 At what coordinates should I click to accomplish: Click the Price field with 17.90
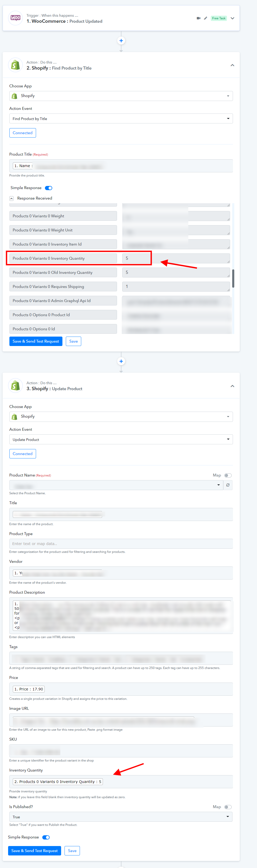pyautogui.click(x=121, y=689)
